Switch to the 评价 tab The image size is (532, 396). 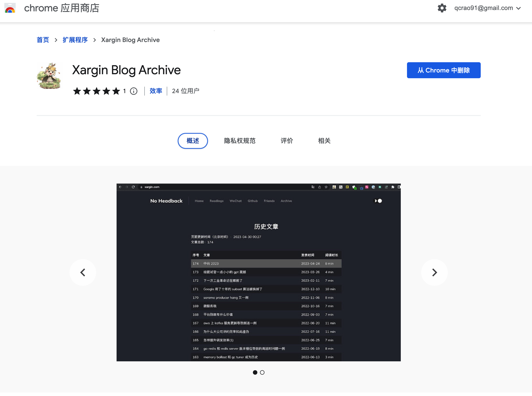click(x=286, y=141)
